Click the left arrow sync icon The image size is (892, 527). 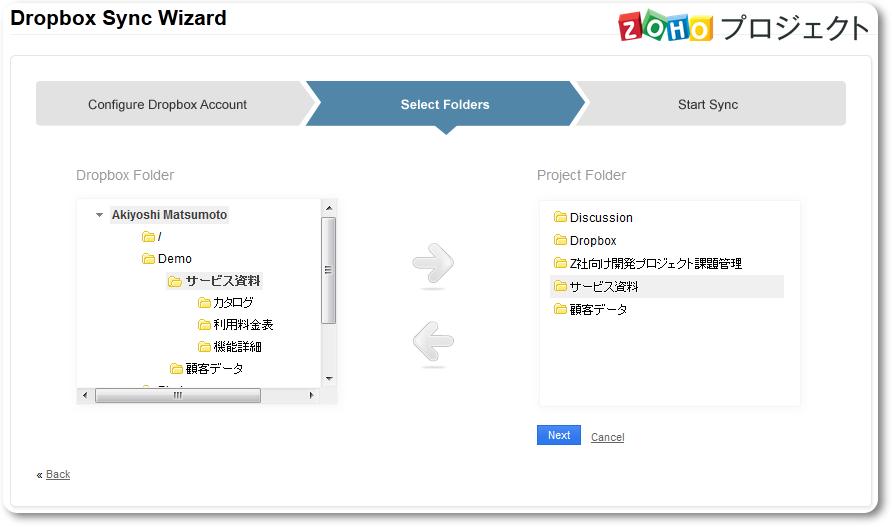coord(432,342)
